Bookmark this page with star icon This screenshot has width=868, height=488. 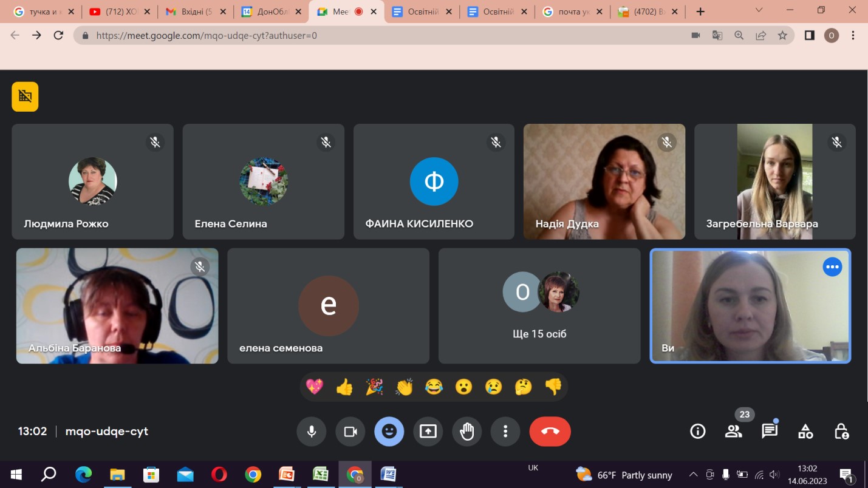782,35
